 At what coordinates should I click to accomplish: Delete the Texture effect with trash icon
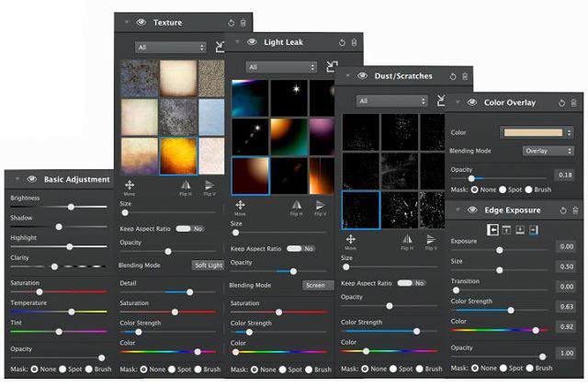click(x=243, y=23)
